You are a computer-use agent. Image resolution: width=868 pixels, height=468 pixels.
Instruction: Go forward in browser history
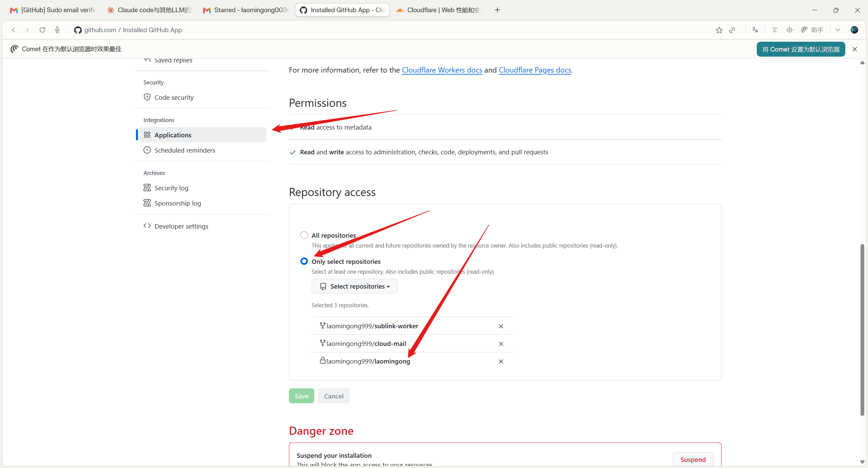click(27, 30)
